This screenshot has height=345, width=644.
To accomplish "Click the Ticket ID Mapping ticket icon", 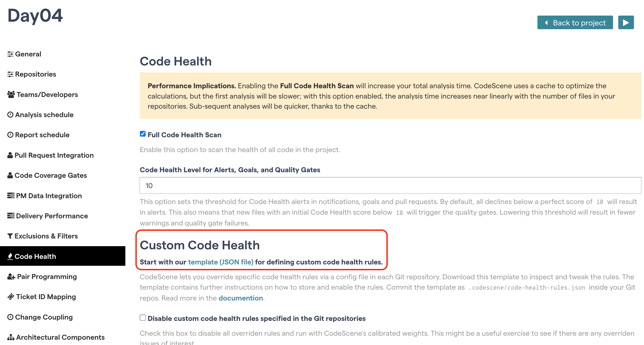I will 11,297.
